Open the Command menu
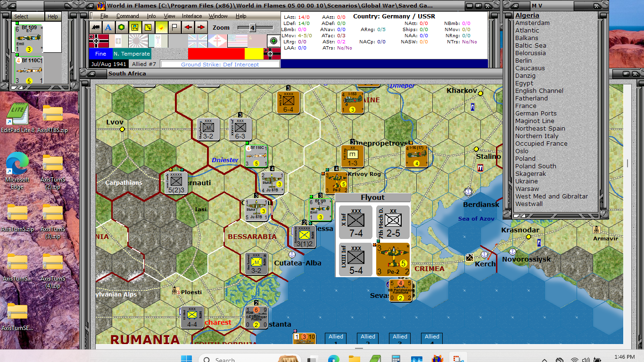The height and width of the screenshot is (362, 644). pos(127,16)
